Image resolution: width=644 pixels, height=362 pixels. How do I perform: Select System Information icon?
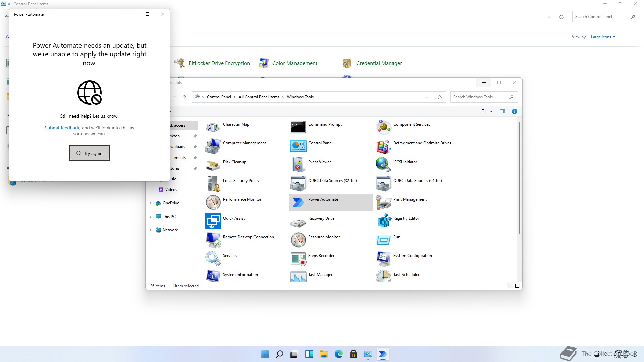pos(213,276)
